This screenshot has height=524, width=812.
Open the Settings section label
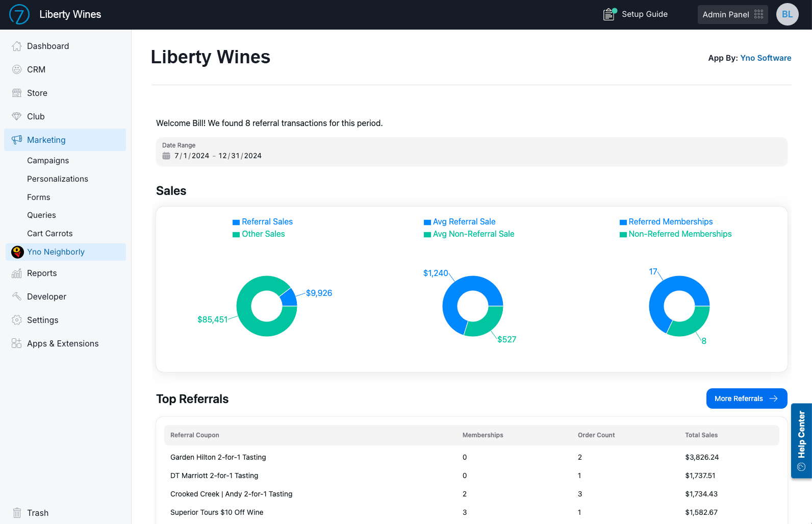coord(43,320)
